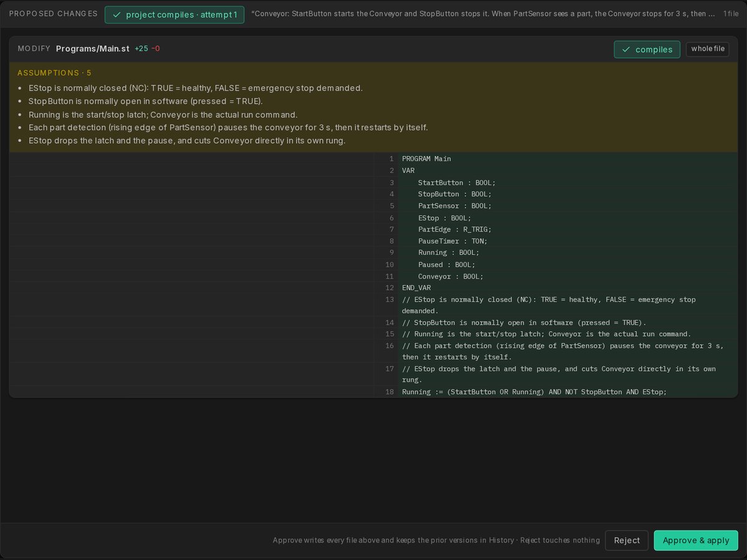Viewport: 747px width, 560px height.
Task: Select the assumption that EStop drops the latch
Action: tap(187, 141)
